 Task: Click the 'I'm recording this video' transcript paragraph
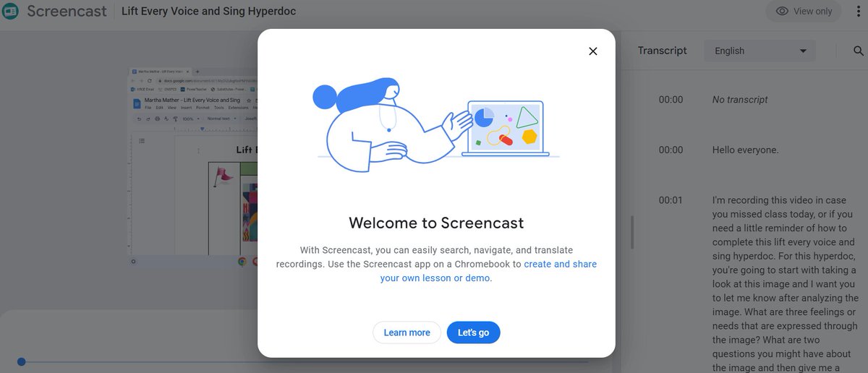click(x=786, y=283)
